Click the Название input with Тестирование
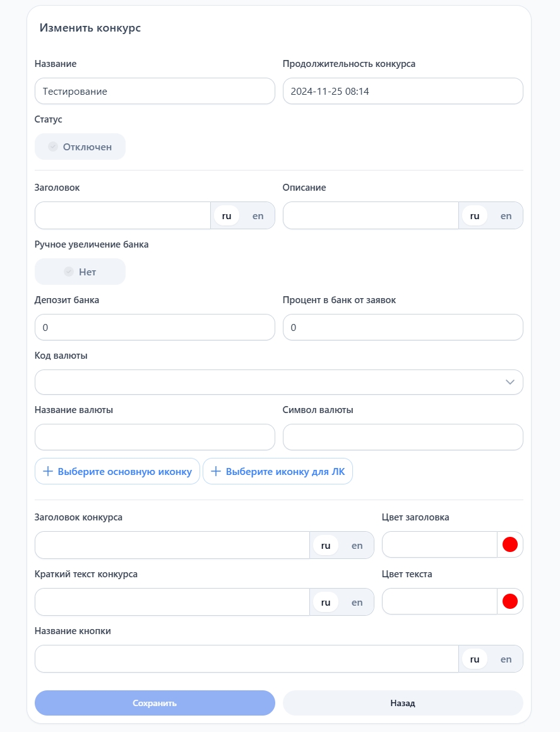The height and width of the screenshot is (732, 560). (155, 91)
